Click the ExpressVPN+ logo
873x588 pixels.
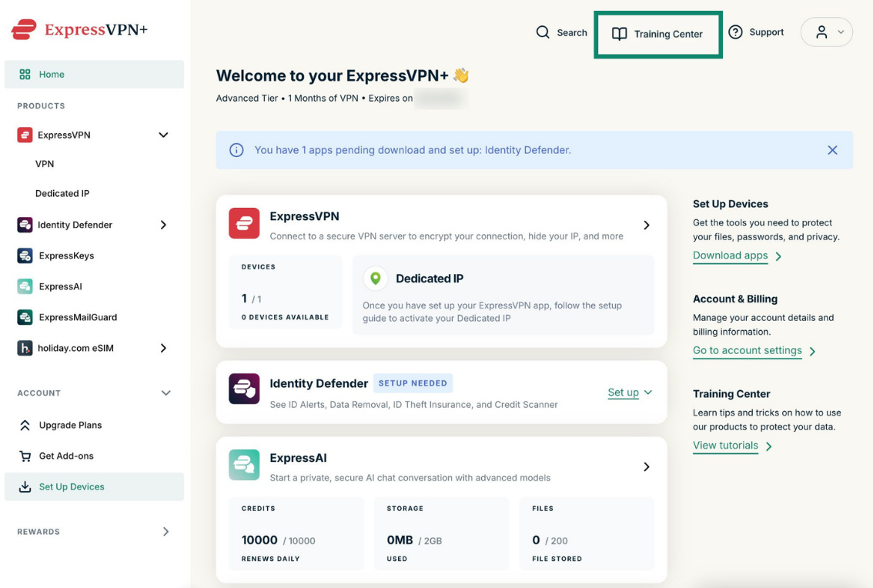[x=79, y=29]
